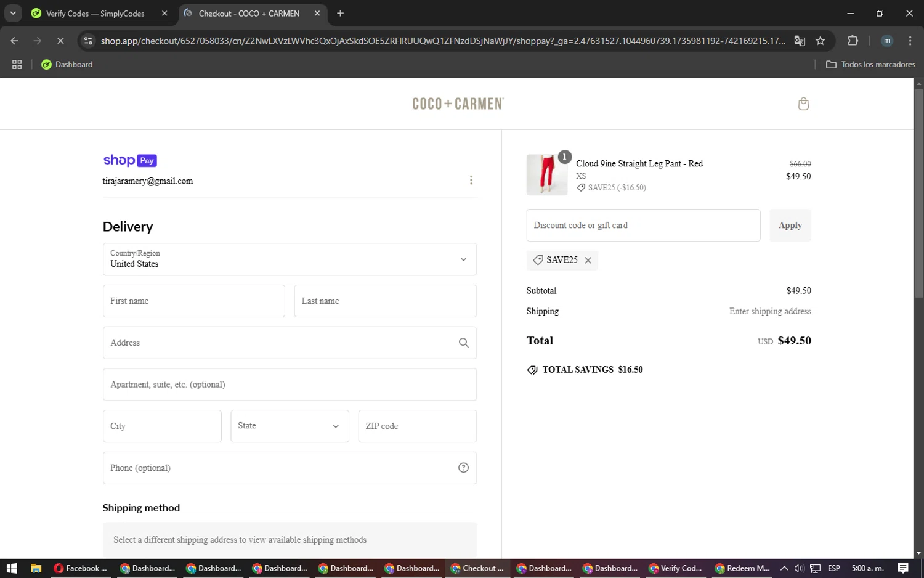Screen dimensions: 924x578
Task: Open Chrome three-dot menu
Action: (910, 41)
